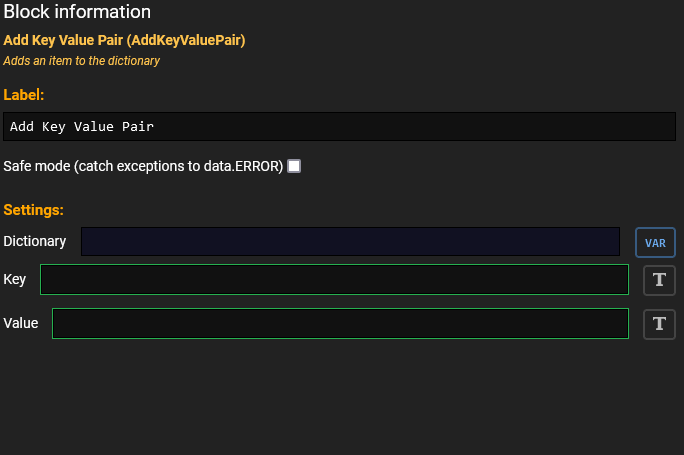Image resolution: width=684 pixels, height=455 pixels.
Task: Click the 'Value' setting name
Action: (x=21, y=323)
